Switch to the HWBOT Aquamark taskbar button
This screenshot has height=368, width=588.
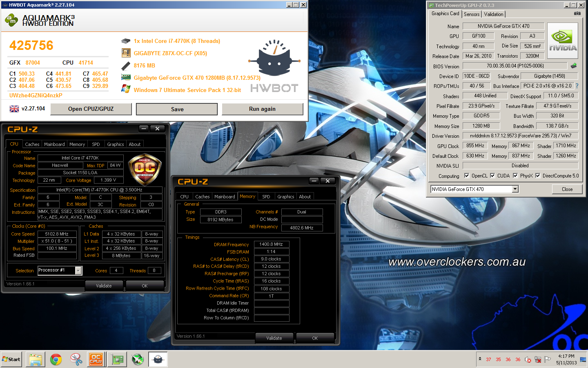(x=158, y=359)
